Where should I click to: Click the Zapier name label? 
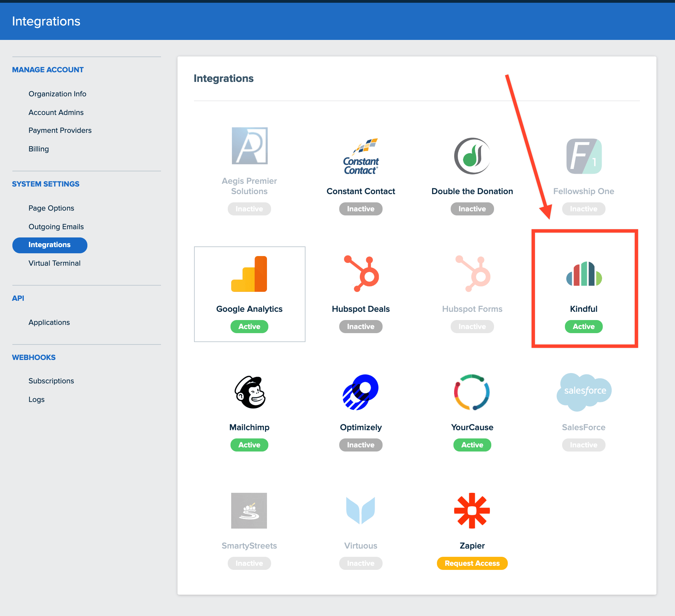472,546
